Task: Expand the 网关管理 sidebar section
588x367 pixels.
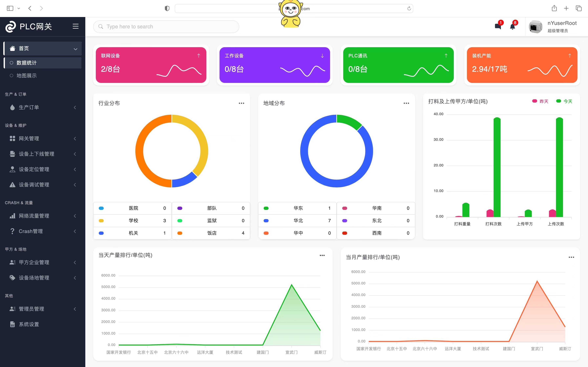Action: [x=42, y=139]
